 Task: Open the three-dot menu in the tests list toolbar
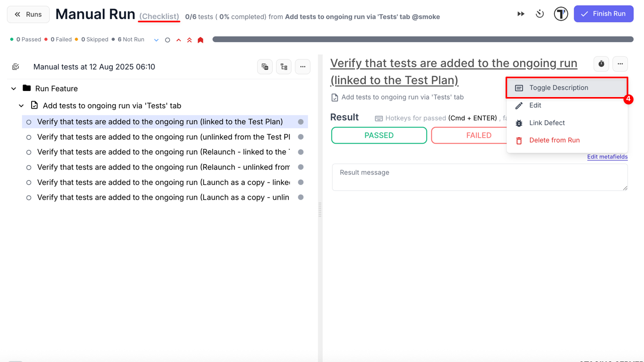pos(302,67)
